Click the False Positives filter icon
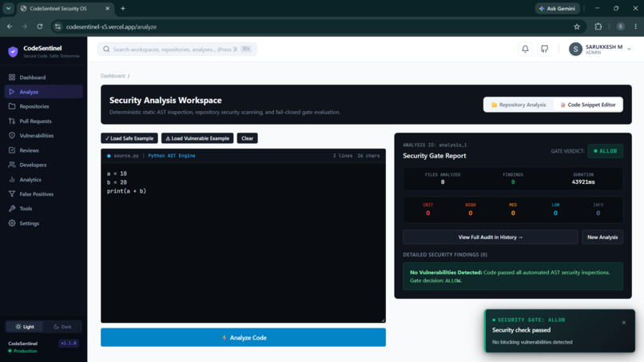This screenshot has height=362, width=644. click(12, 194)
